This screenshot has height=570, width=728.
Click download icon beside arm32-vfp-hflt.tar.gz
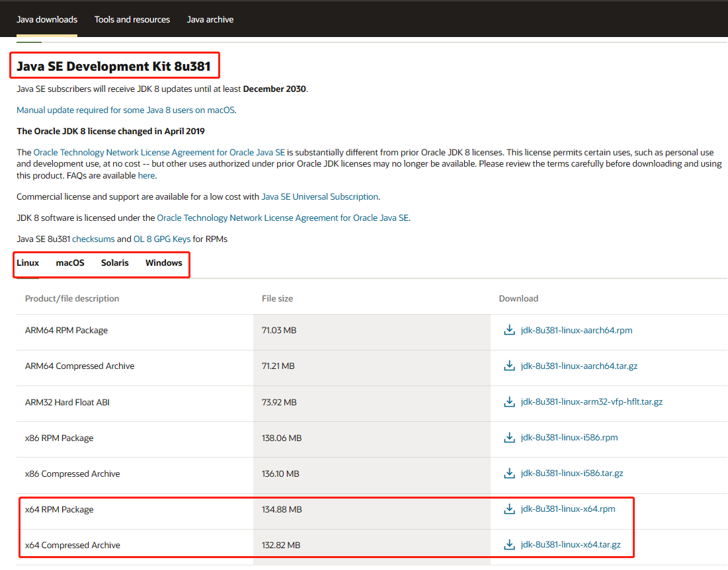point(509,401)
